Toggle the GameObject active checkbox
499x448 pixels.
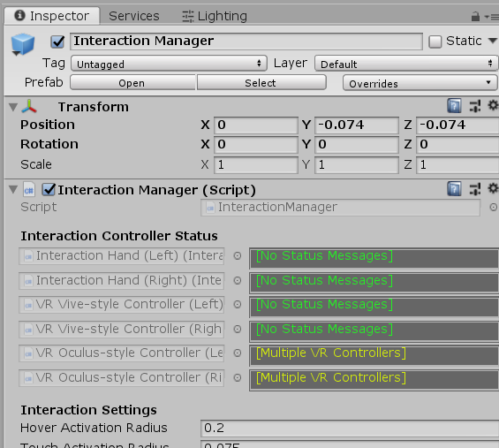point(57,42)
